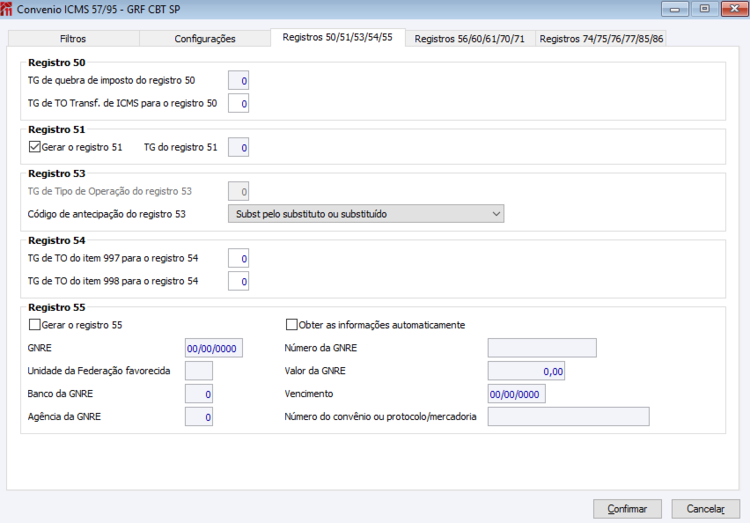Image resolution: width=750 pixels, height=523 pixels.
Task: Click the Registro 54 group heading
Action: click(56, 240)
